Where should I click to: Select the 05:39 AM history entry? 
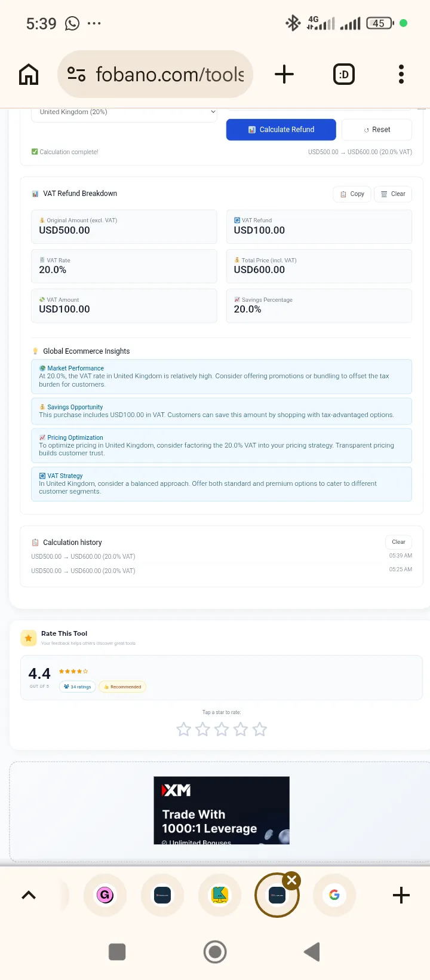coord(222,556)
